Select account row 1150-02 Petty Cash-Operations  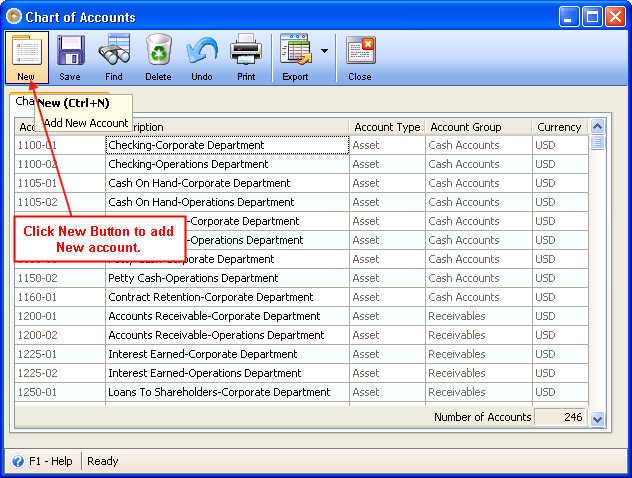tap(193, 278)
